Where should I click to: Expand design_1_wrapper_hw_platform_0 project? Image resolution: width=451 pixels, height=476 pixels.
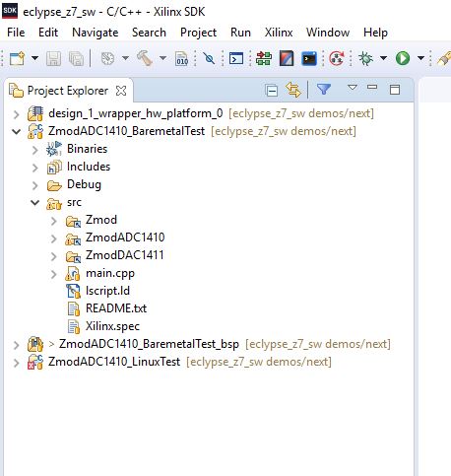pos(16,114)
